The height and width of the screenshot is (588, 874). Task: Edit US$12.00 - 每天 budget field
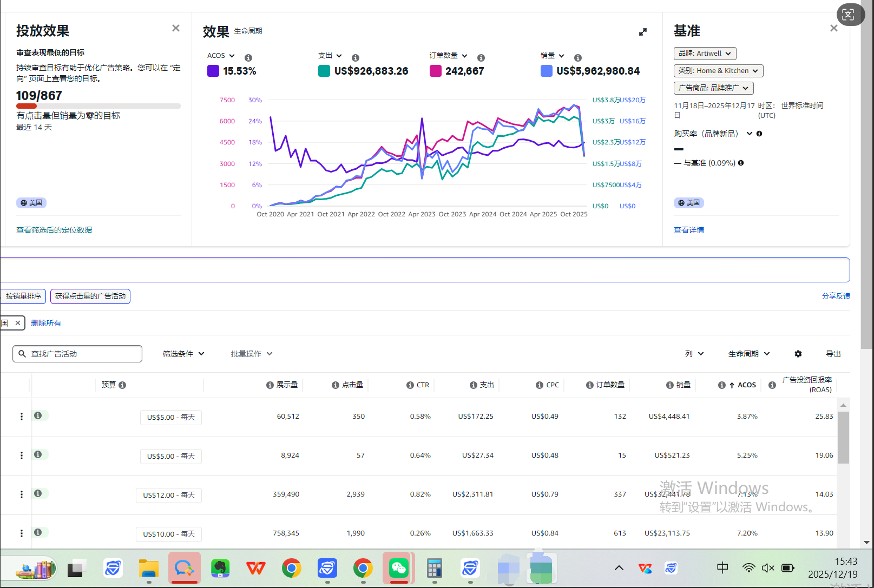tap(169, 495)
